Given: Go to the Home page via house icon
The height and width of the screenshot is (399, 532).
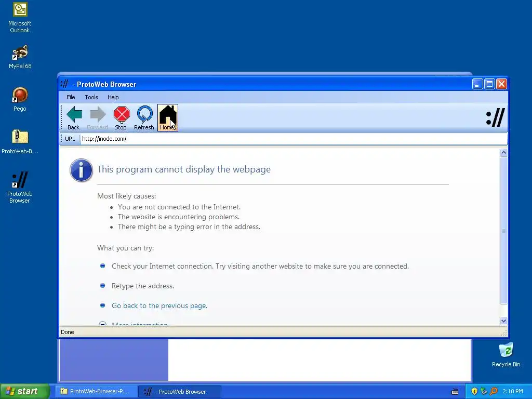Looking at the screenshot, I should tap(168, 118).
